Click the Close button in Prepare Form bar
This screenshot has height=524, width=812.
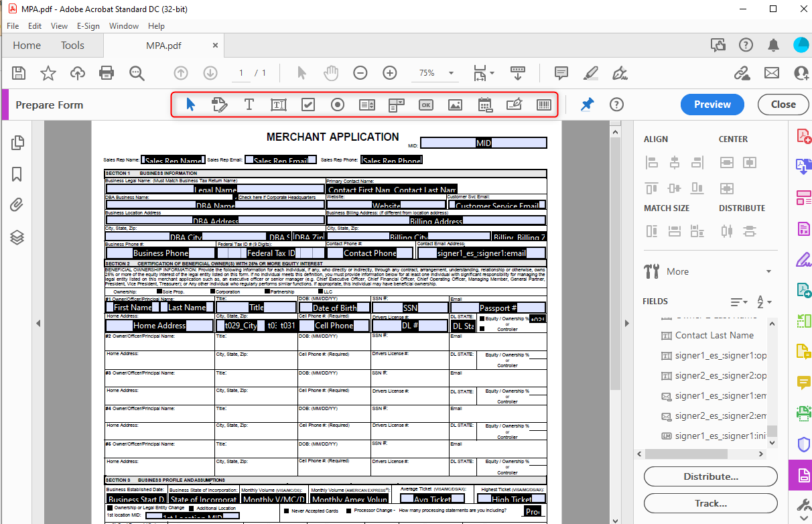783,105
